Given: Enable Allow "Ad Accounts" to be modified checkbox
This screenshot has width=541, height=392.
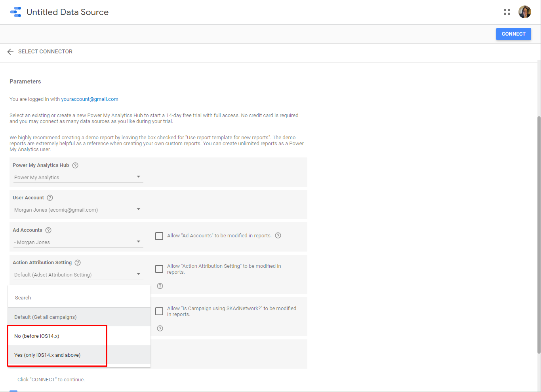Looking at the screenshot, I should (159, 236).
